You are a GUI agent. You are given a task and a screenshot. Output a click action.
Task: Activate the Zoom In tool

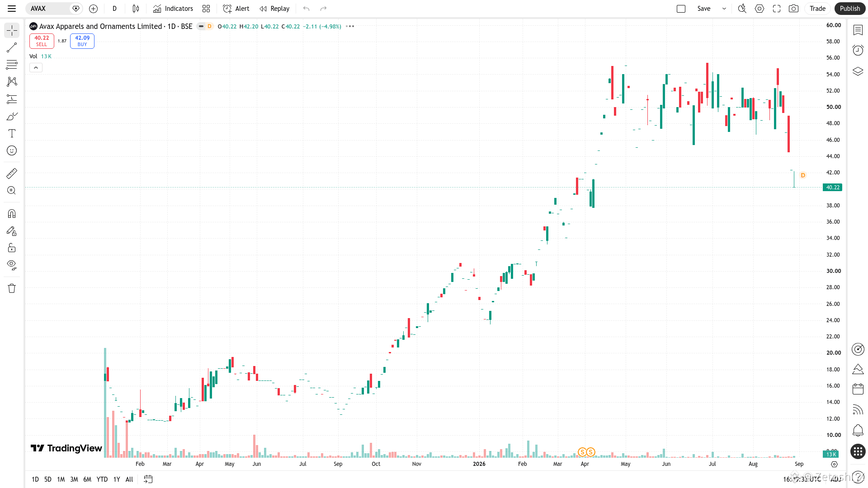tap(12, 190)
